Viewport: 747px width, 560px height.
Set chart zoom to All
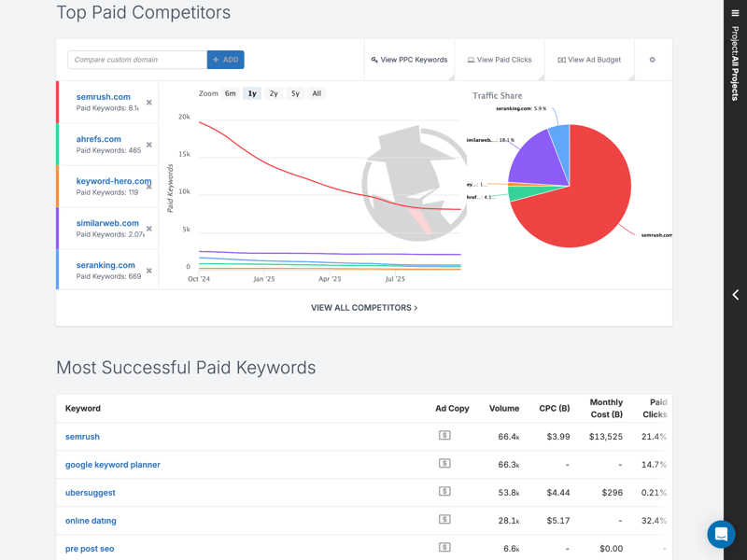pyautogui.click(x=317, y=93)
